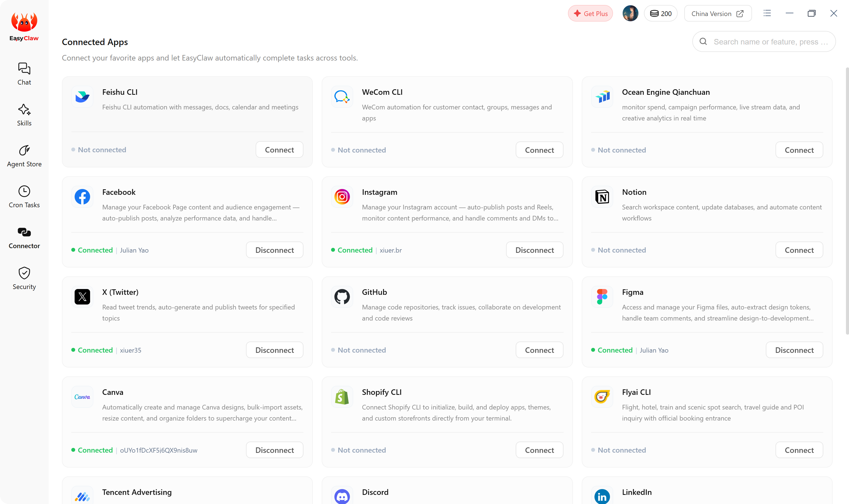This screenshot has height=504, width=849.
Task: Open the Chat section in sidebar
Action: pyautogui.click(x=24, y=74)
